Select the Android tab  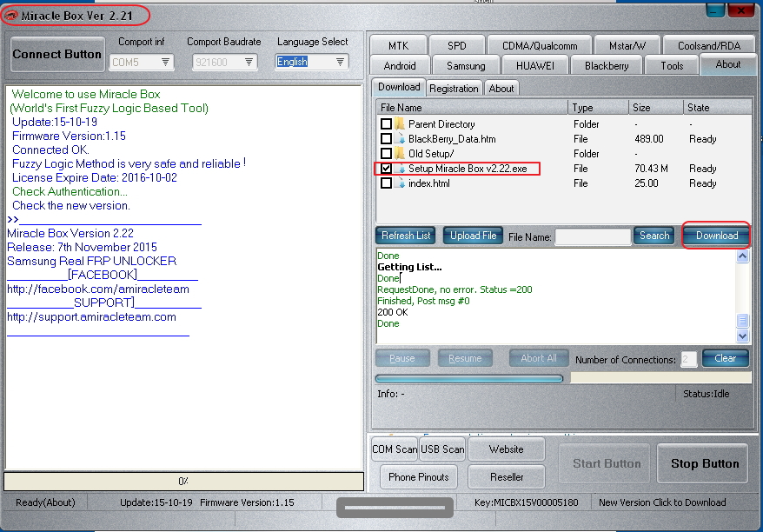tap(400, 66)
